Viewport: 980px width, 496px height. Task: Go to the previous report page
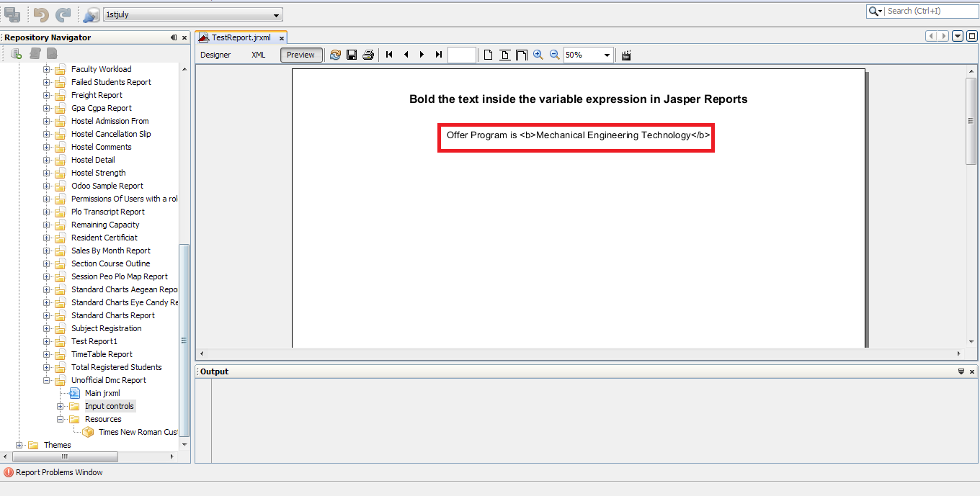[x=406, y=55]
